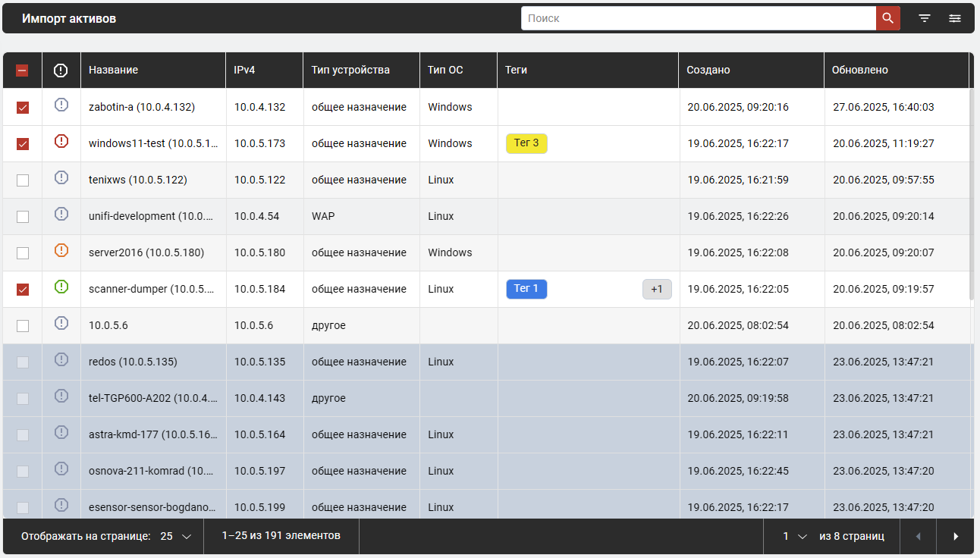Toggle the select-all header checkbox
This screenshot has height=558, width=980.
tap(23, 71)
